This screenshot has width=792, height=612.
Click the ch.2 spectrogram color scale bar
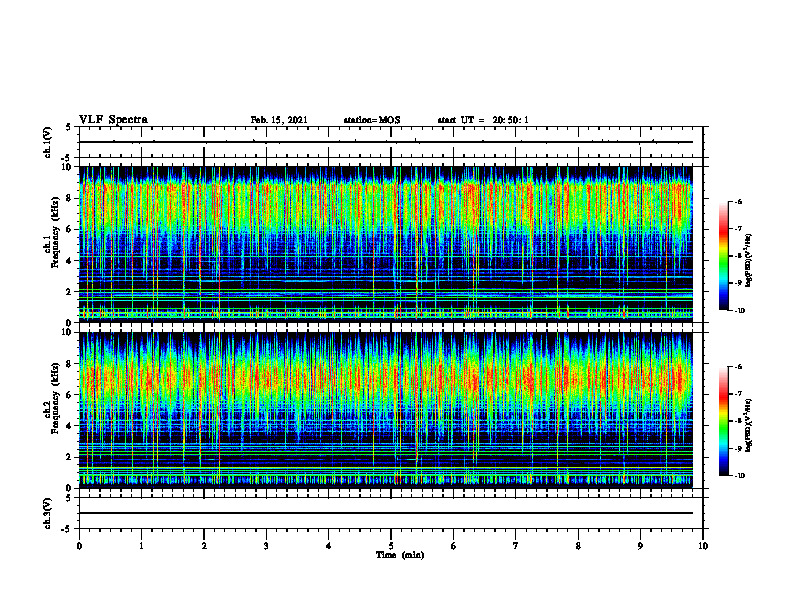pos(724,421)
